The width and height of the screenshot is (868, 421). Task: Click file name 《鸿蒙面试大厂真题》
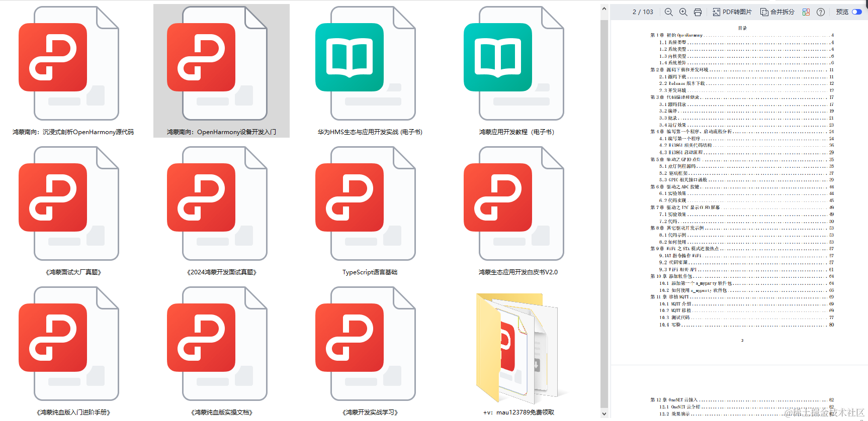[x=73, y=272]
